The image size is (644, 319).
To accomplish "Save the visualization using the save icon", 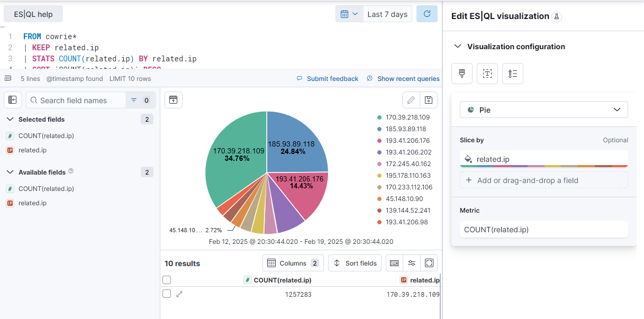I will coord(429,99).
